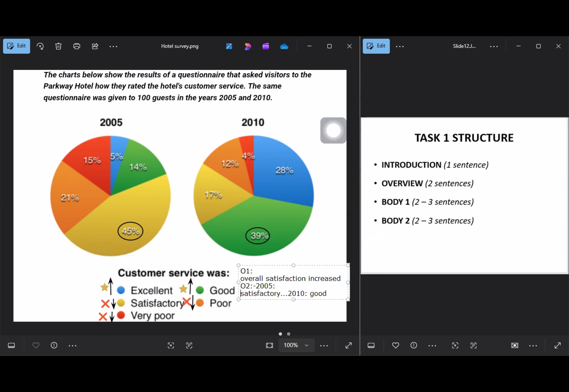
Task: Open the OneDrive cloud icon
Action: tap(284, 46)
